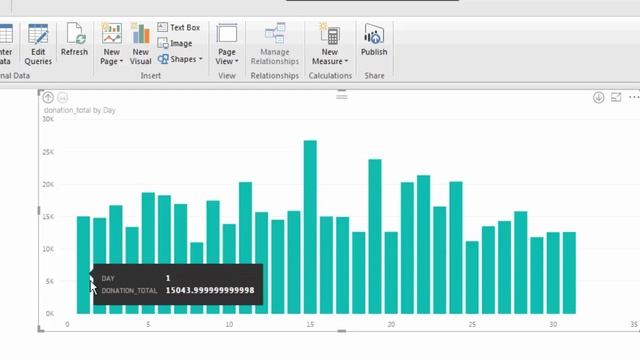
Task: Open Edit Queries
Action: point(38,44)
